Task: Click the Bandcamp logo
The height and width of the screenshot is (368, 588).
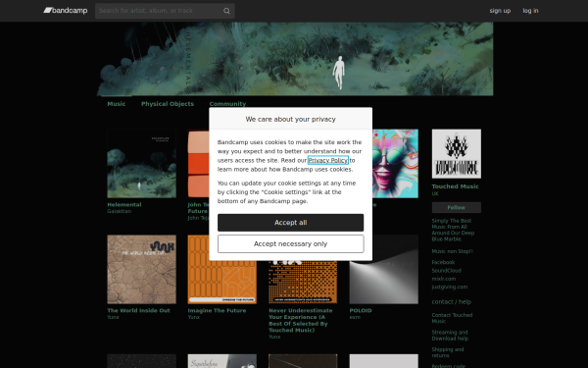Action: click(66, 11)
